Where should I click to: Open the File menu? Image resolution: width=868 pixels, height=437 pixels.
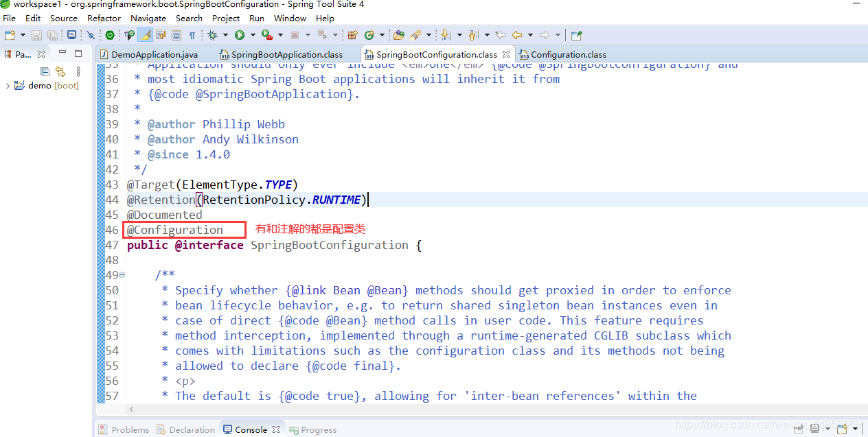tap(9, 18)
